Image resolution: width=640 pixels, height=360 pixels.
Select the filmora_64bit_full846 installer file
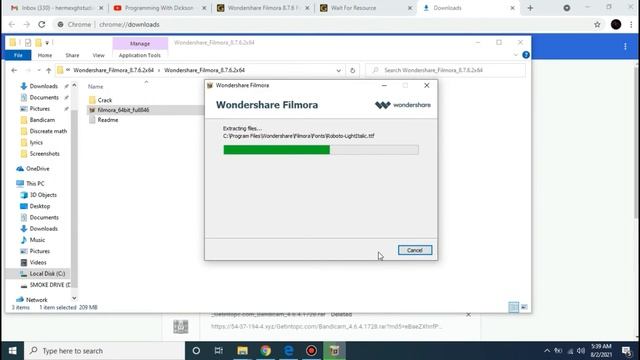point(123,110)
